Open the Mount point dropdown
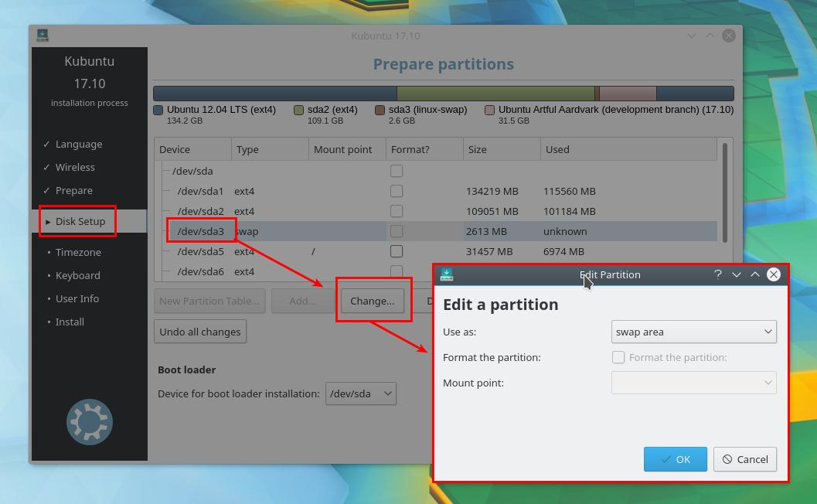The width and height of the screenshot is (817, 504). point(693,383)
